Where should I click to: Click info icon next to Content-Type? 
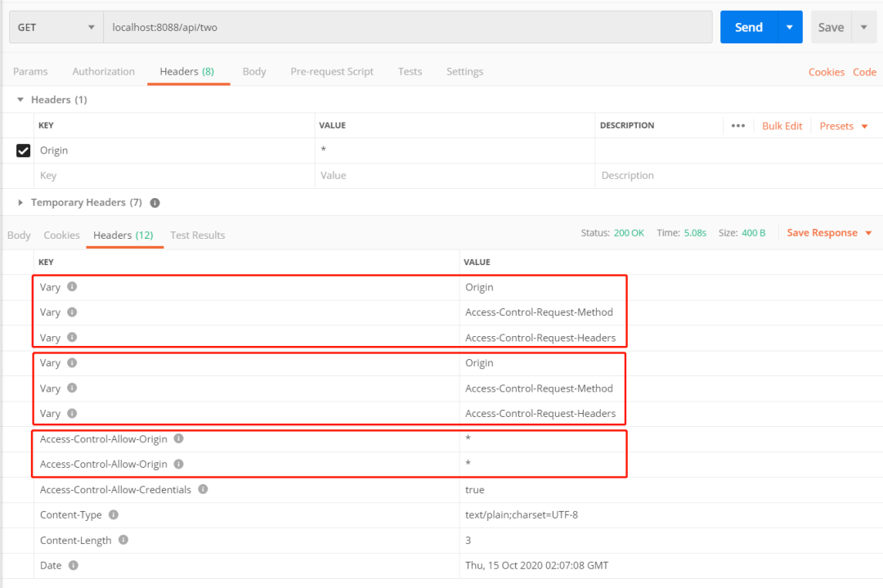pyautogui.click(x=113, y=514)
